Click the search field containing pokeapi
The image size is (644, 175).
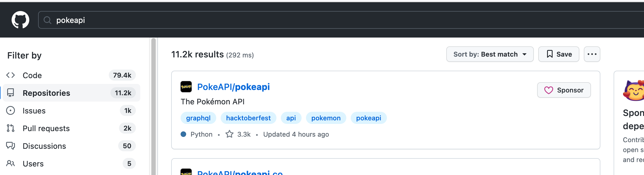(x=341, y=20)
